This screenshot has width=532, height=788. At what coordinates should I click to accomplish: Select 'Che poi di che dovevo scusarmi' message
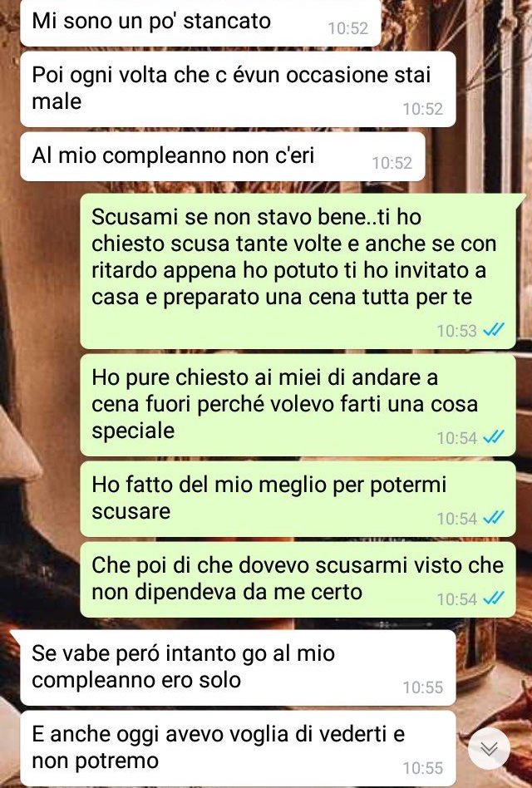coord(298,579)
